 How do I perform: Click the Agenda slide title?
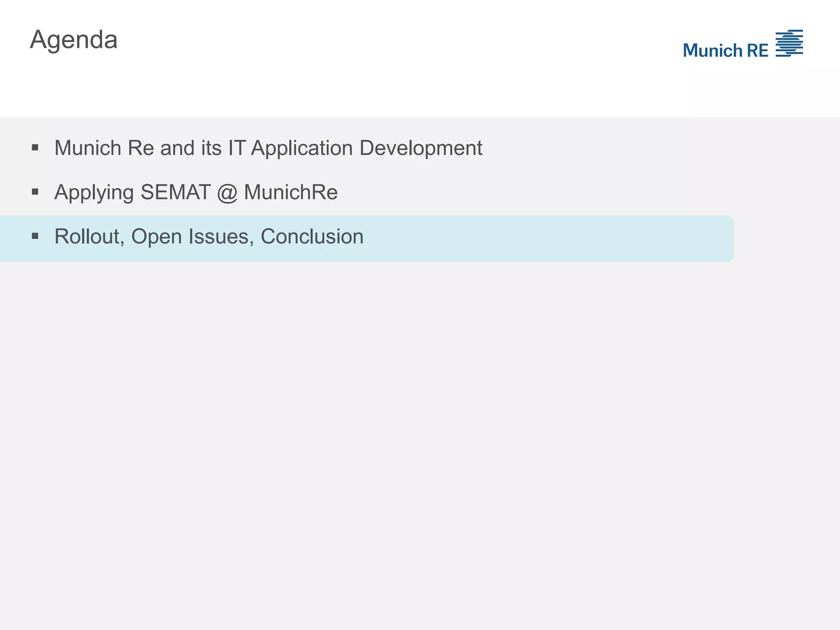[74, 41]
